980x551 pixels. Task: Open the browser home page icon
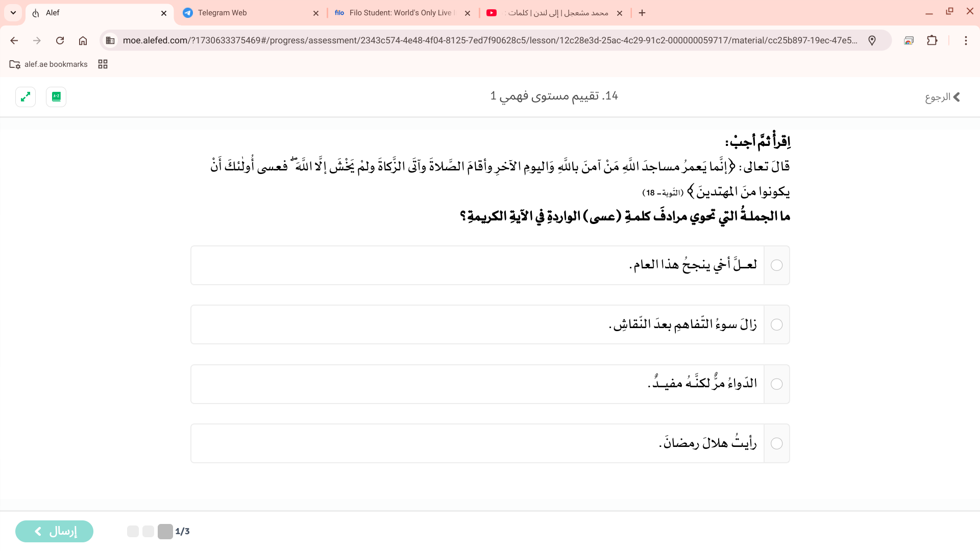click(x=83, y=40)
